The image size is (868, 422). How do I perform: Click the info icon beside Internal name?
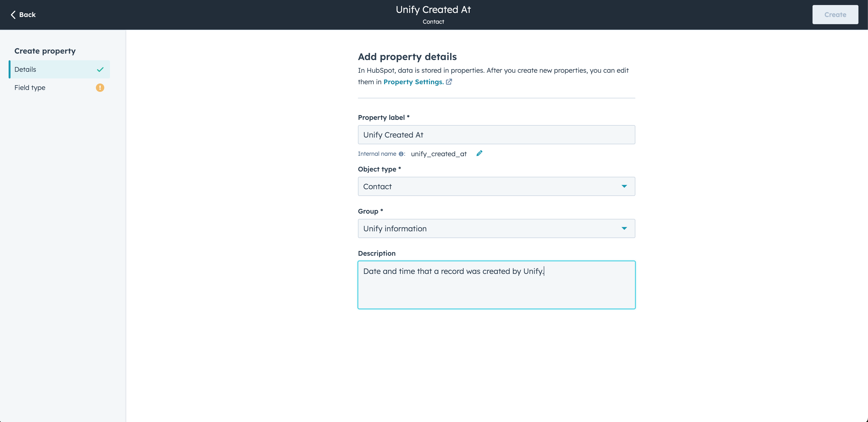click(401, 154)
